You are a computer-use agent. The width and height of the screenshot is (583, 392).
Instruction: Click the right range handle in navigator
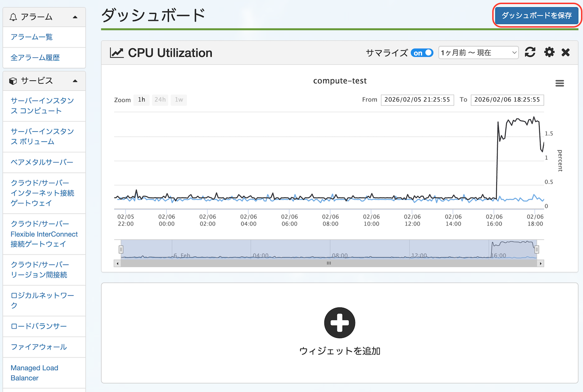(x=537, y=249)
